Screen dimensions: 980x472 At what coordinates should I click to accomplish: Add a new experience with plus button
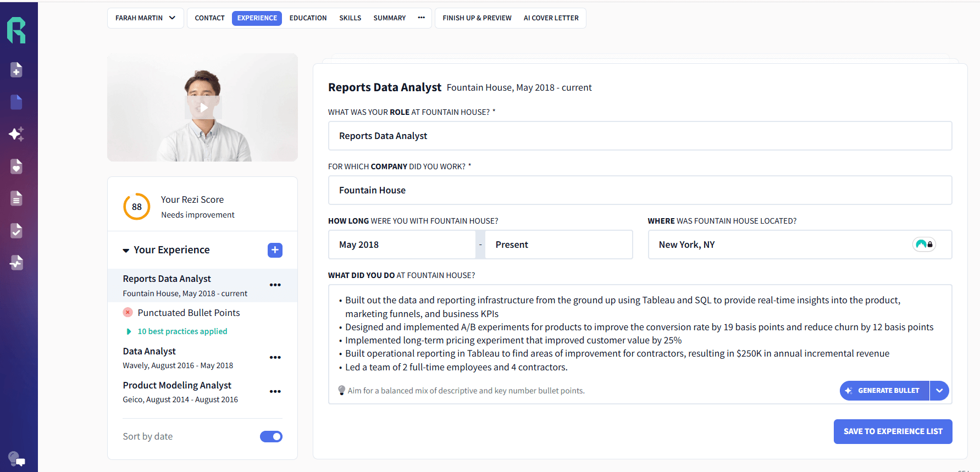click(275, 250)
